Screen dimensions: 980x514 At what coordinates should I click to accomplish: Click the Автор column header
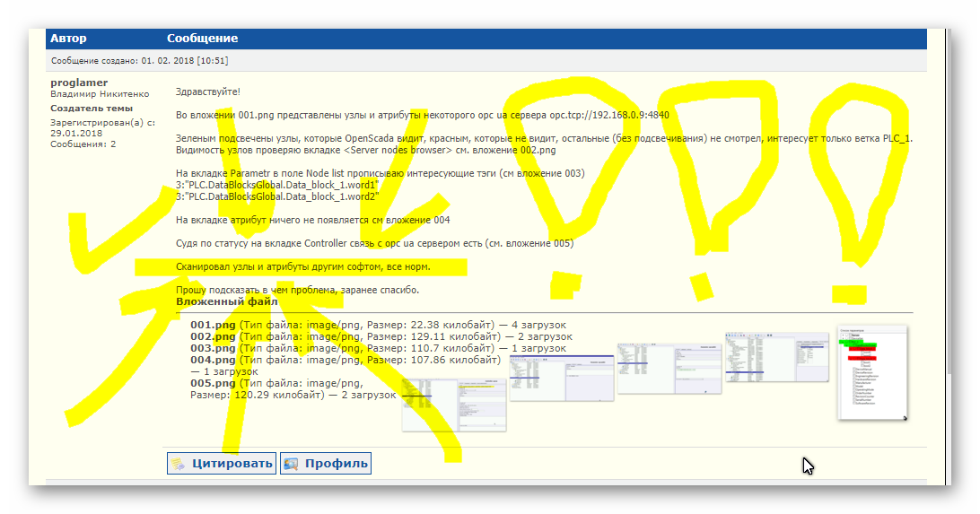pyautogui.click(x=68, y=39)
